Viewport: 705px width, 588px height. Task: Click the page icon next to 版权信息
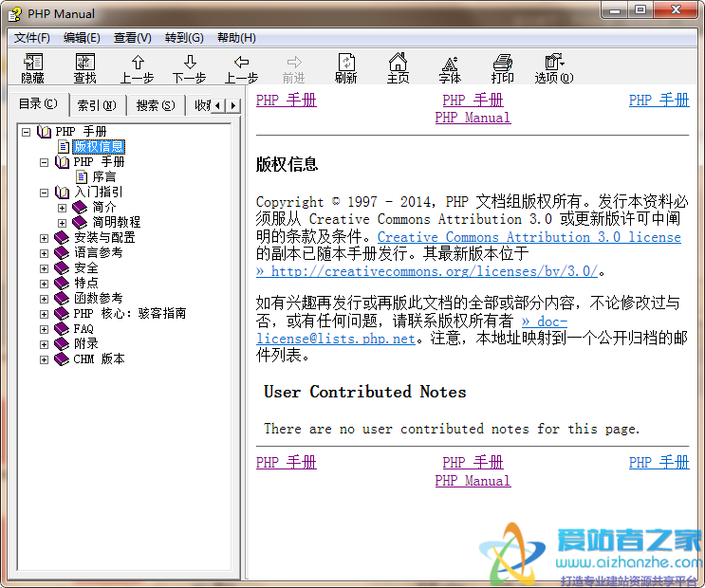pos(64,147)
